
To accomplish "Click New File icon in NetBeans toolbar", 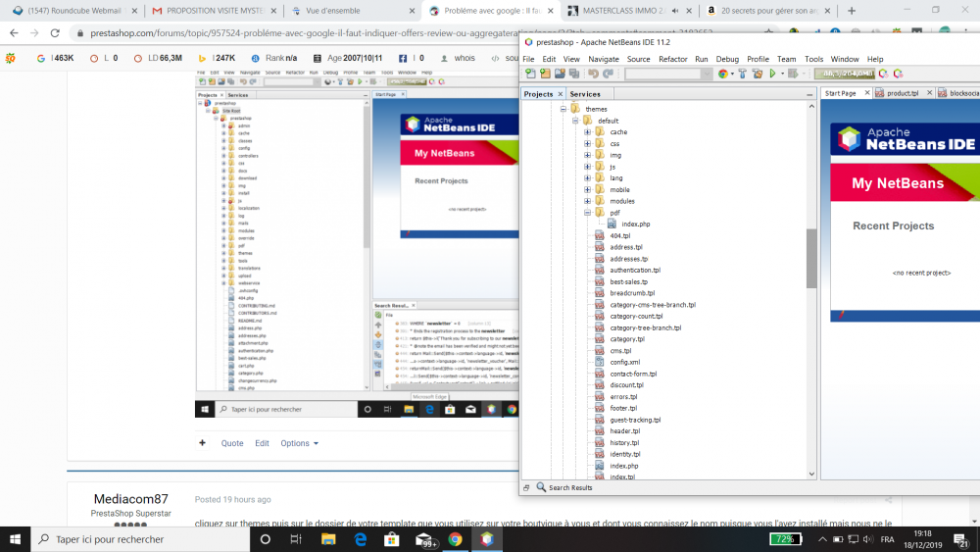I will 530,74.
